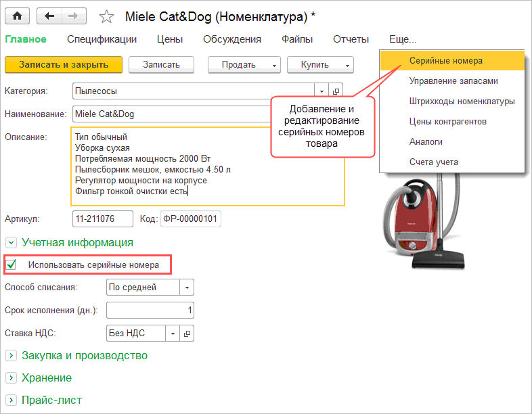Select Серийные номера from the menu
Image resolution: width=532 pixels, height=414 pixels.
pyautogui.click(x=452, y=61)
